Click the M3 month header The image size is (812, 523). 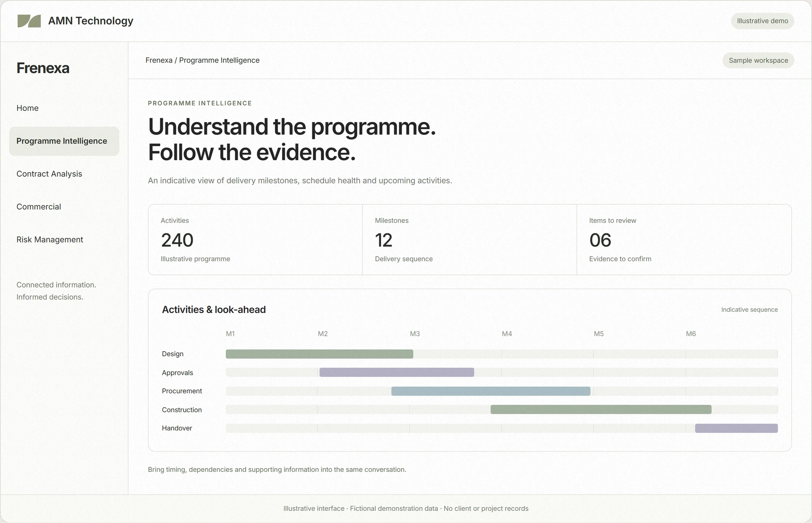click(415, 334)
